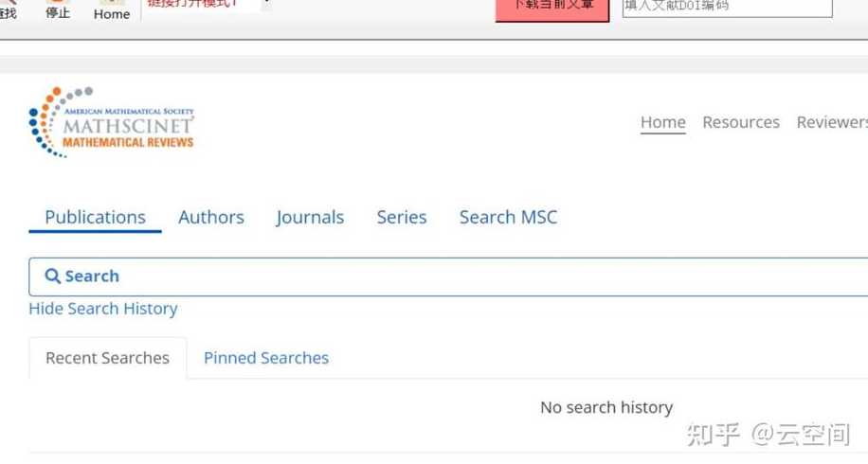The image size is (868, 464).
Task: Click inside the publications Search field
Action: pyautogui.click(x=448, y=277)
